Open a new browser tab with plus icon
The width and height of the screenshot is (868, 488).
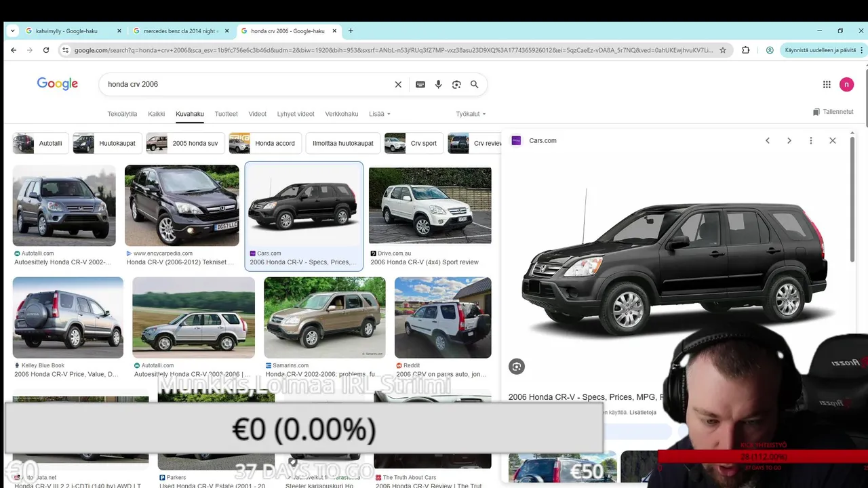[x=351, y=30]
